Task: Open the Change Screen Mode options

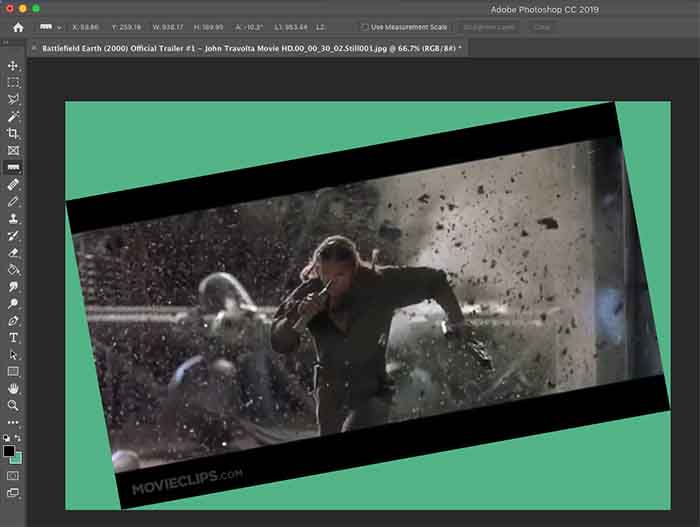Action: click(13, 493)
